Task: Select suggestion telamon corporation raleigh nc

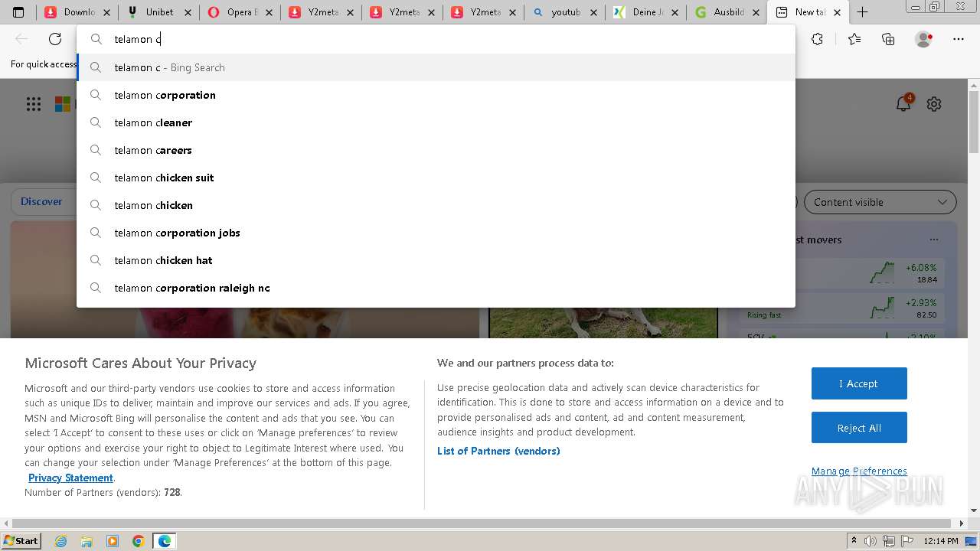Action: click(x=436, y=288)
